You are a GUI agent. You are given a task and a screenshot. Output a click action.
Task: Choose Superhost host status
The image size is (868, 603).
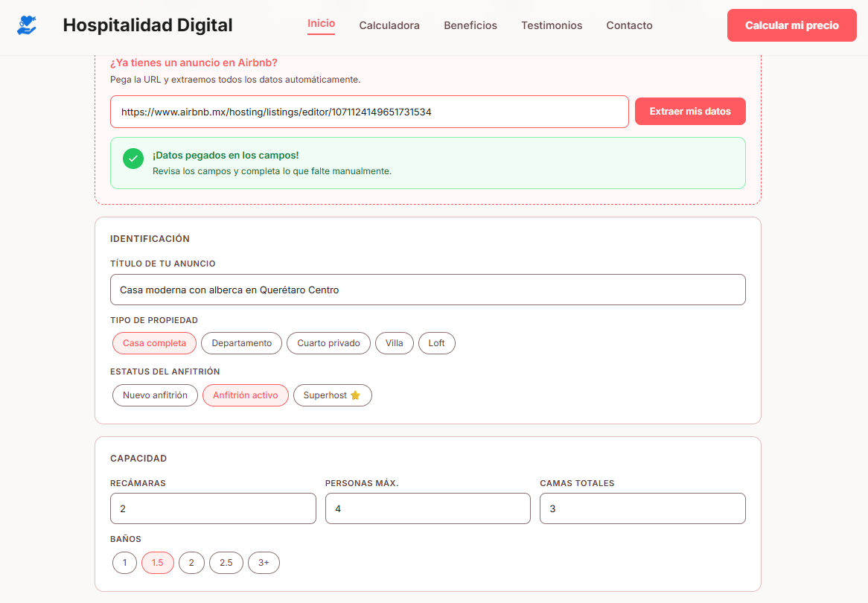pyautogui.click(x=332, y=395)
